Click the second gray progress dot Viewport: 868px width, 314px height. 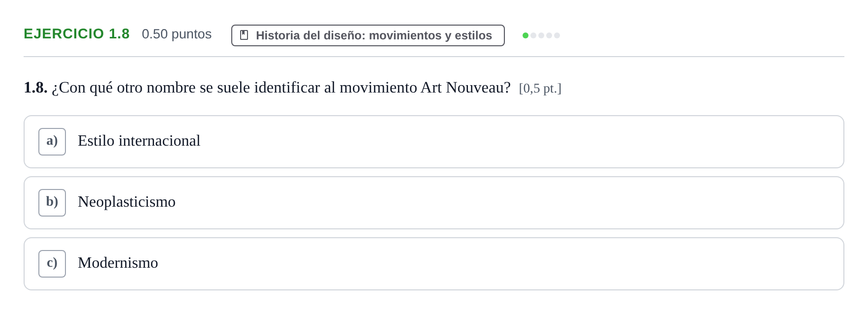point(533,35)
